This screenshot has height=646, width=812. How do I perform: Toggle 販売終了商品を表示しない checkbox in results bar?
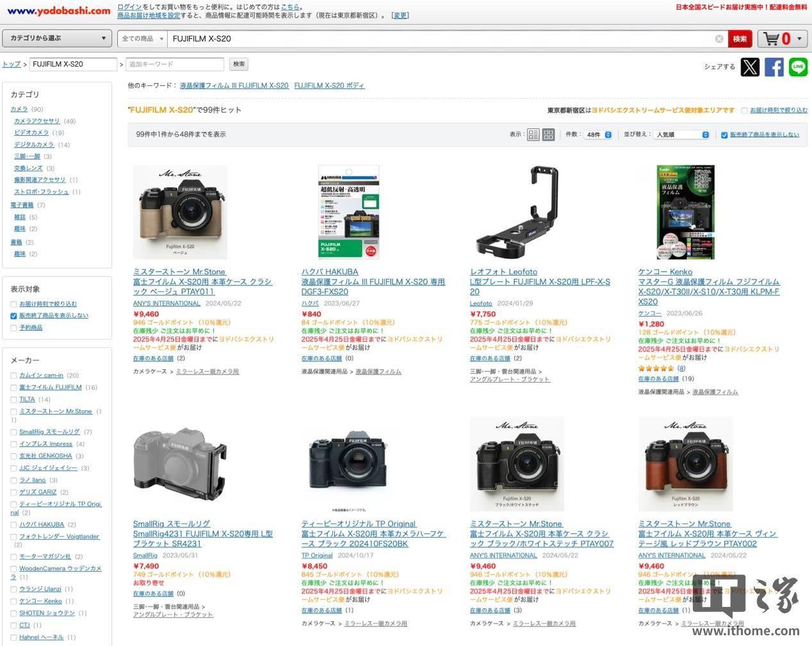coord(724,135)
